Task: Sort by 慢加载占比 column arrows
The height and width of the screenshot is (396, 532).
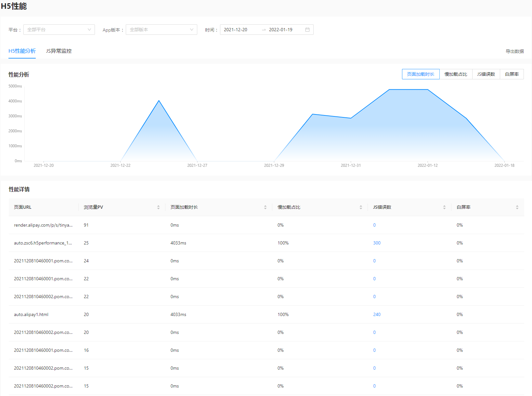Action: (x=361, y=207)
